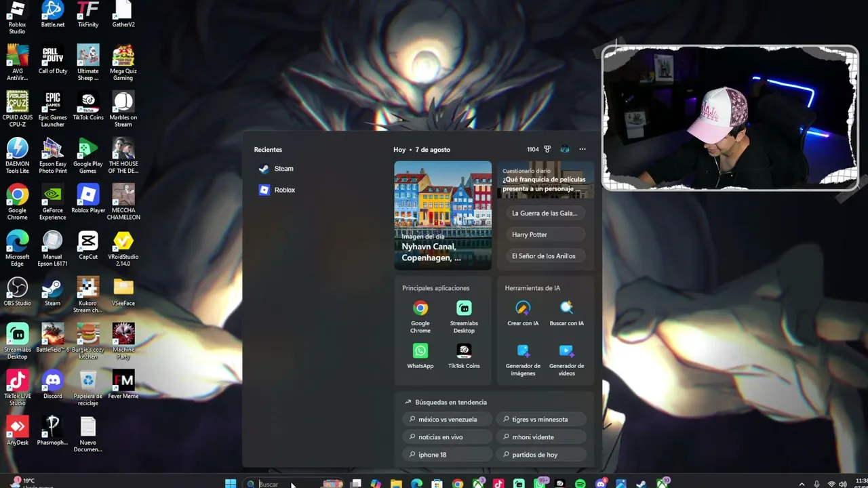This screenshot has width=868, height=488.
Task: Launch Google Chrome under Principales aplicaciones
Action: pos(420,317)
